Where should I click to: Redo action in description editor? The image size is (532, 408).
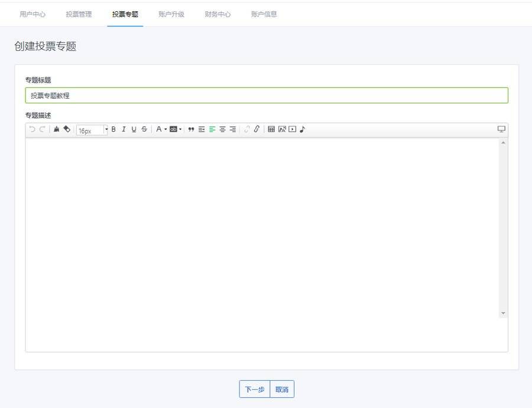[42, 129]
